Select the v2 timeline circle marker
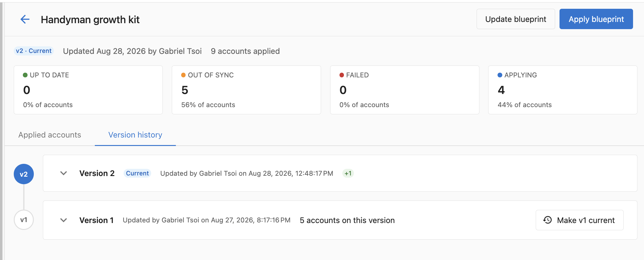Viewport: 644px width, 260px height. 24,174
